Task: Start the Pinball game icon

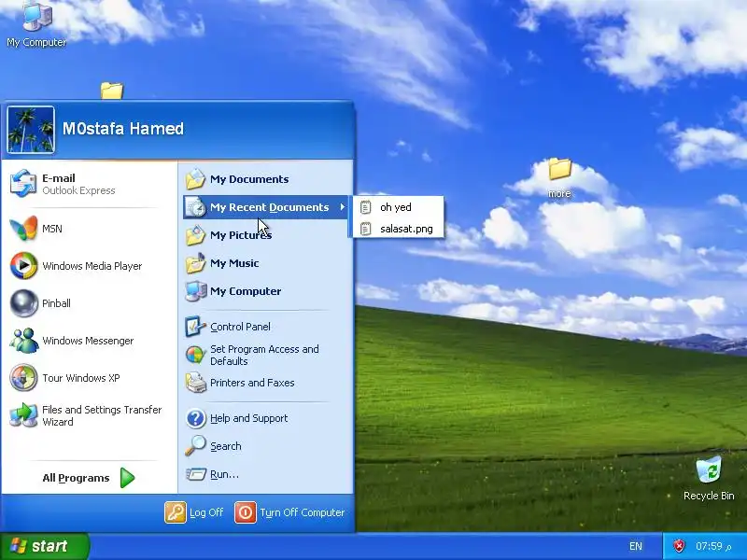Action: [x=23, y=302]
